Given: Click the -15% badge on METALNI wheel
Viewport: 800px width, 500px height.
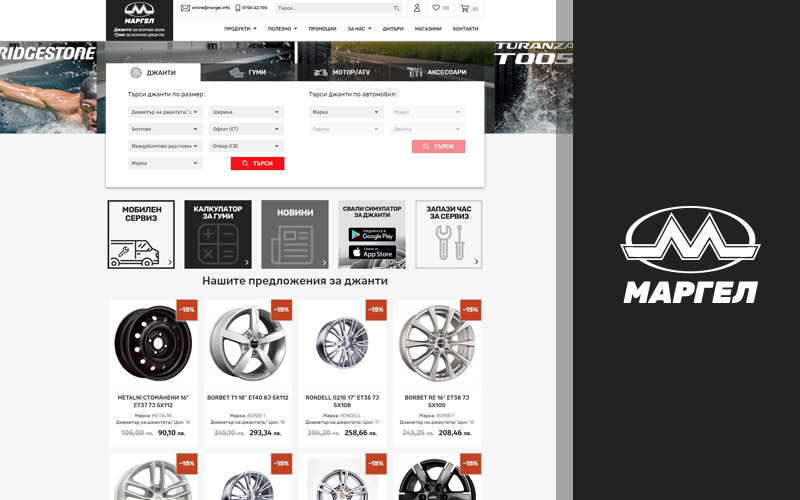Looking at the screenshot, I should (x=187, y=310).
